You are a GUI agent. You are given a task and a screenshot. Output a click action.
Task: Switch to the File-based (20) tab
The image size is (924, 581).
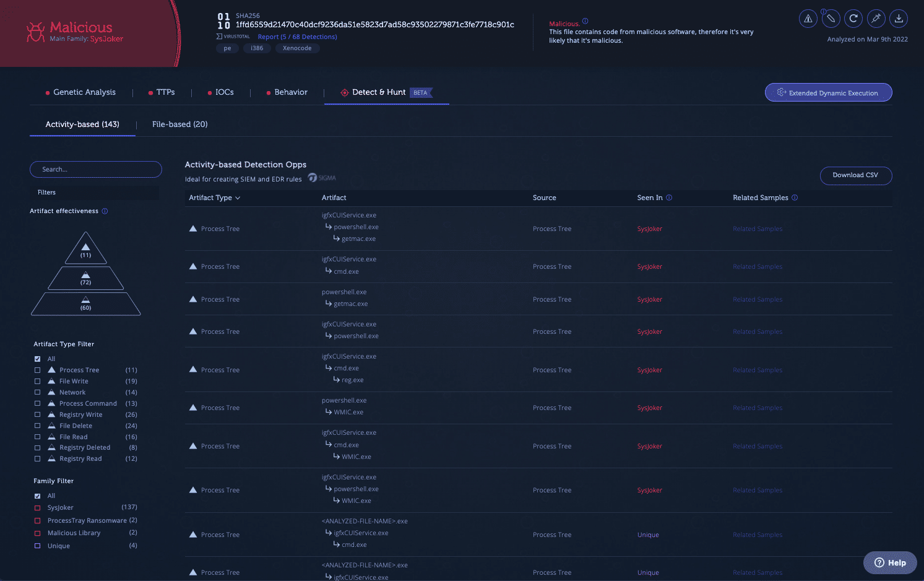click(179, 124)
